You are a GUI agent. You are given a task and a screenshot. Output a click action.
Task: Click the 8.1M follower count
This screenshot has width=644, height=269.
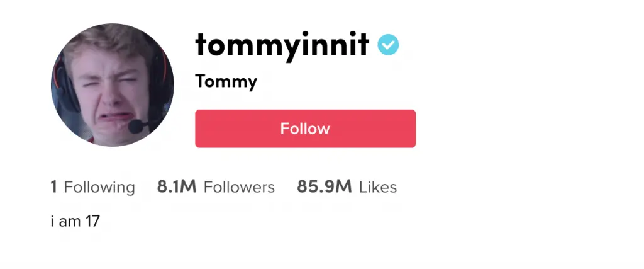[x=177, y=187]
